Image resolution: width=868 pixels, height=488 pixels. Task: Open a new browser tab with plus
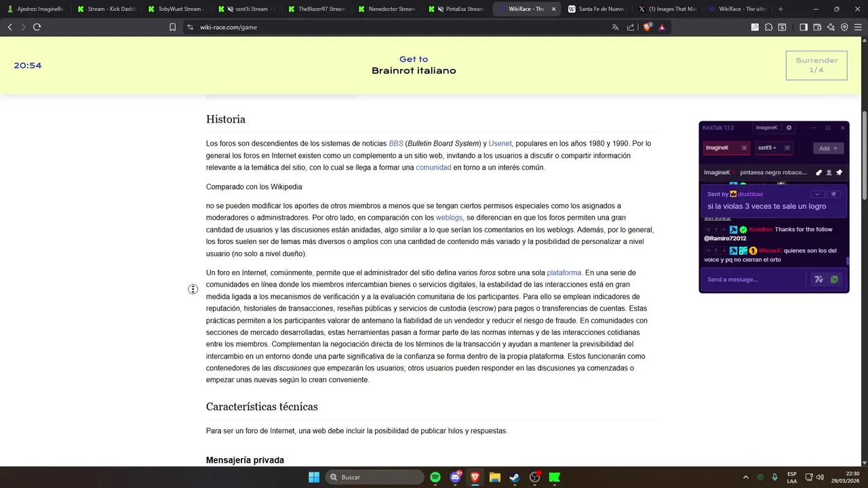pos(781,9)
